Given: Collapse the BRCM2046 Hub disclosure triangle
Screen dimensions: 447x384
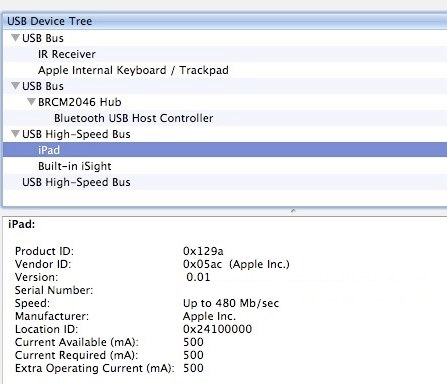Looking at the screenshot, I should point(31,102).
